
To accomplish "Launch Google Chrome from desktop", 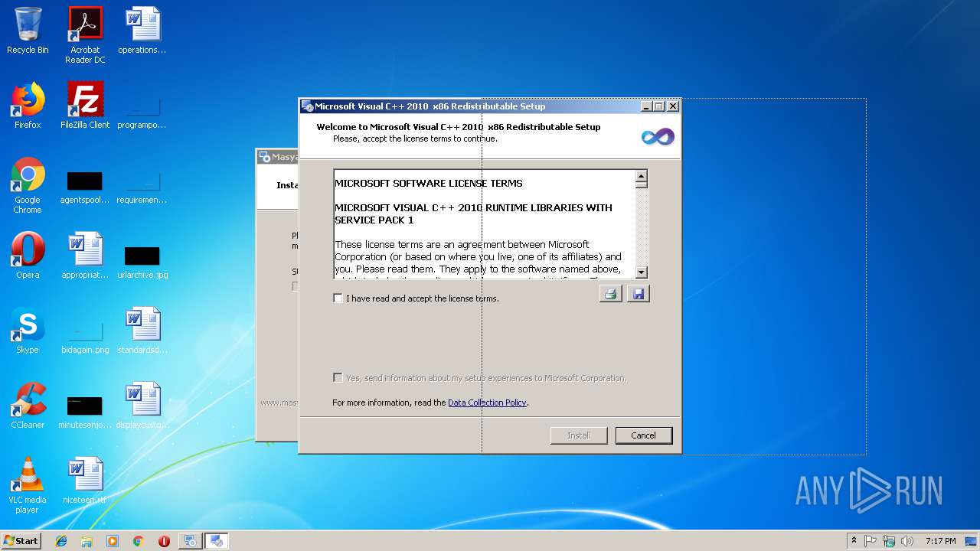I will [28, 185].
